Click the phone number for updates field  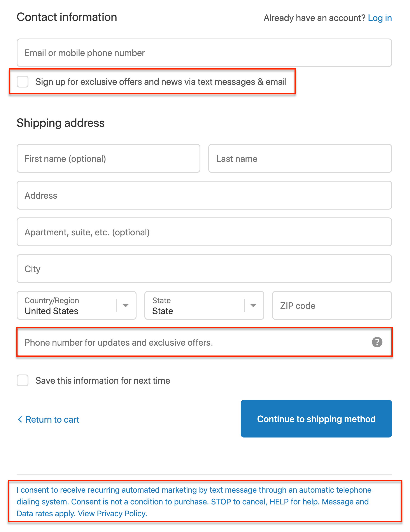click(204, 342)
